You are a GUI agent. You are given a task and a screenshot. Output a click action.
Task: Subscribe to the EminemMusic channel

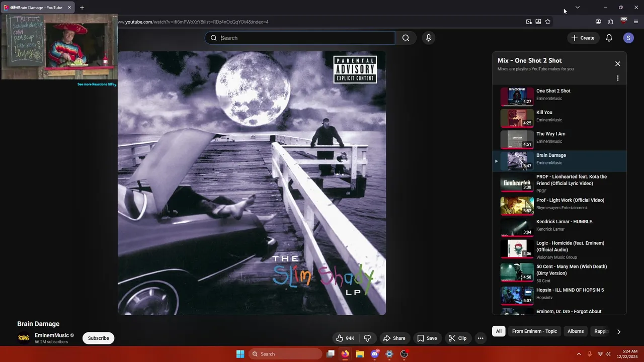tap(99, 338)
